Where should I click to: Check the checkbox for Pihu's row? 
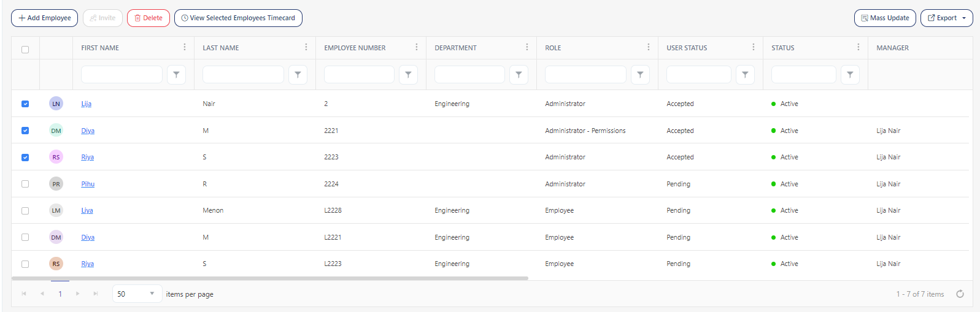point(25,184)
